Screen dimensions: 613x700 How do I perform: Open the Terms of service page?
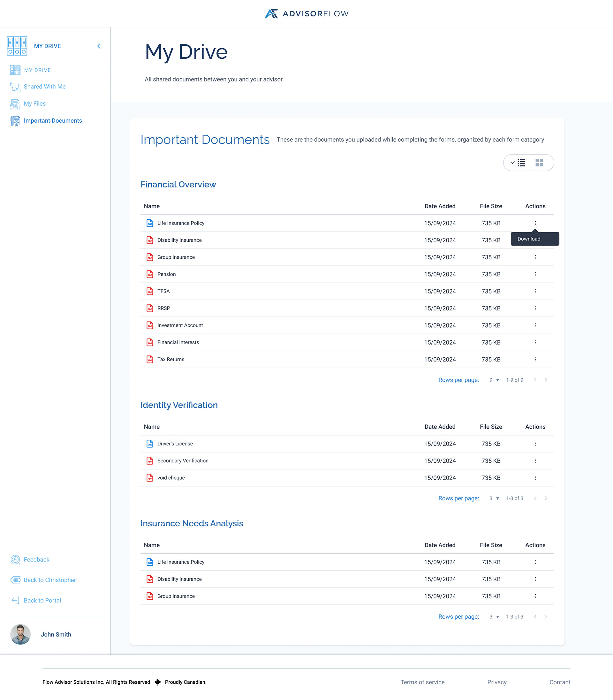click(x=422, y=682)
